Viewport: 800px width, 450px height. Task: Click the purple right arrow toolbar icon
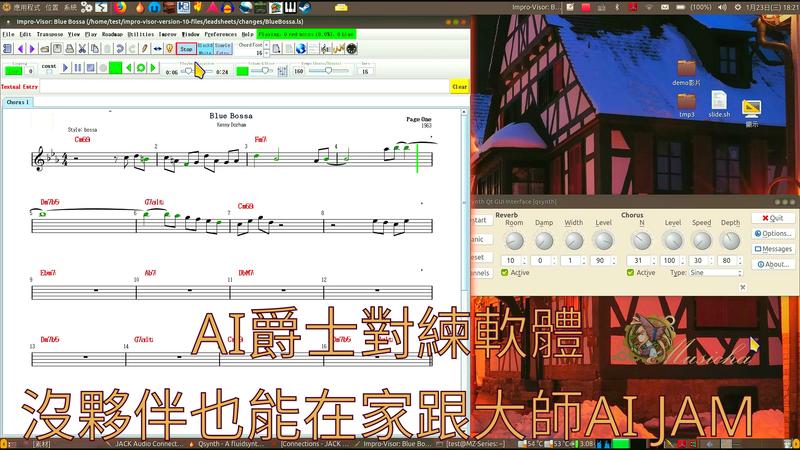[x=32, y=48]
